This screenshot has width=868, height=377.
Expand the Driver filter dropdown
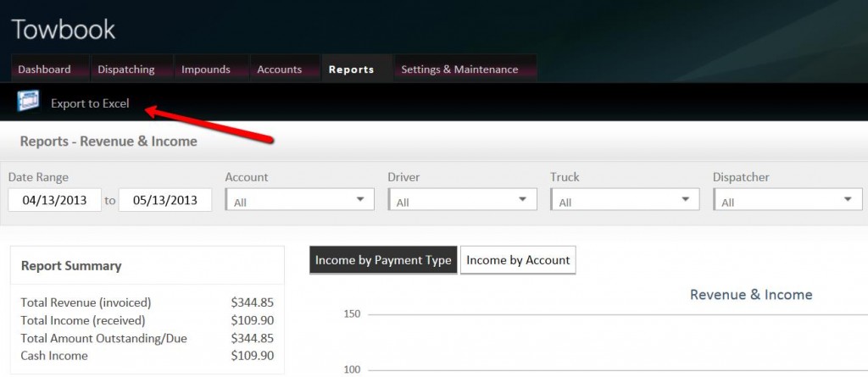tap(462, 200)
